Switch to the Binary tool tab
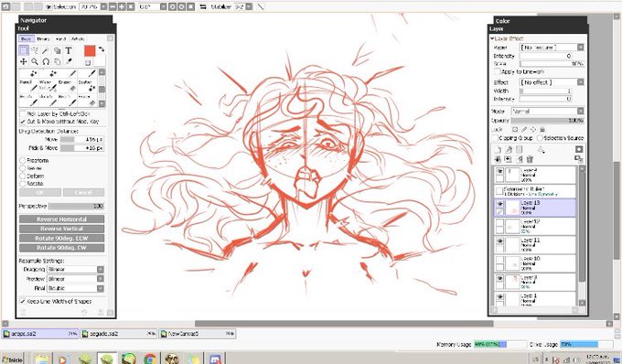The image size is (622, 364). 43,38
